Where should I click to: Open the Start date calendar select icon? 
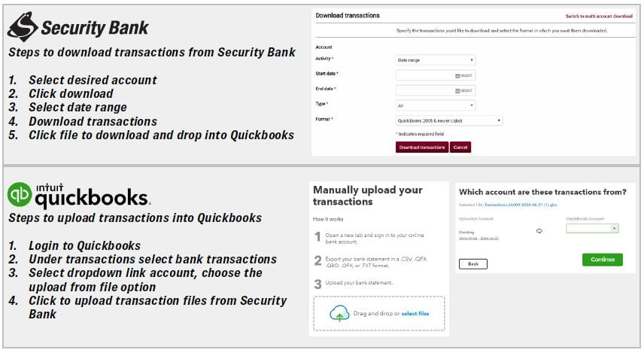point(463,75)
